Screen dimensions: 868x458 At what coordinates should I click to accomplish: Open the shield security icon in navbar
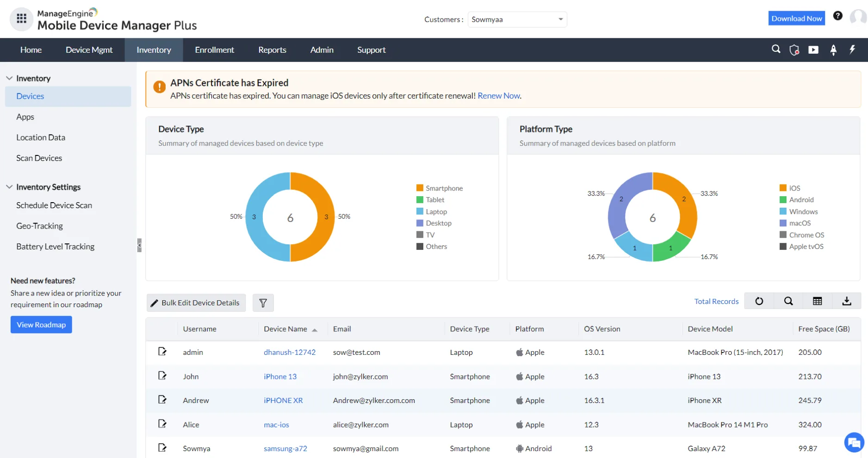(794, 50)
